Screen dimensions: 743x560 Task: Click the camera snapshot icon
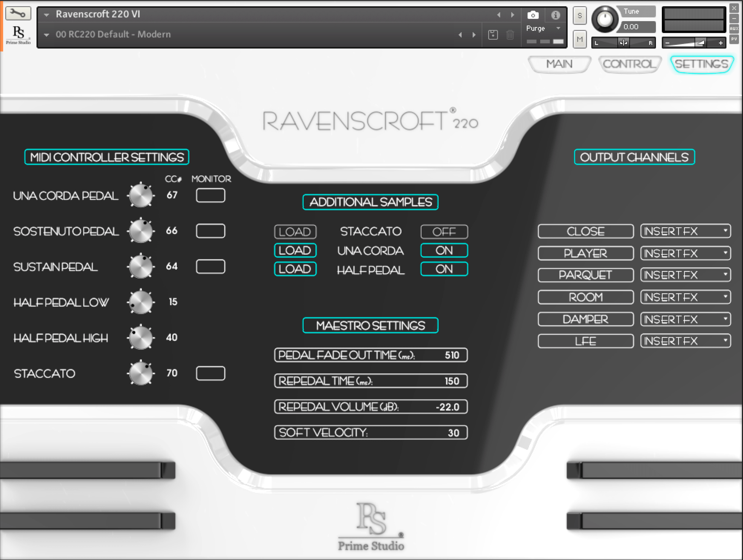[533, 15]
